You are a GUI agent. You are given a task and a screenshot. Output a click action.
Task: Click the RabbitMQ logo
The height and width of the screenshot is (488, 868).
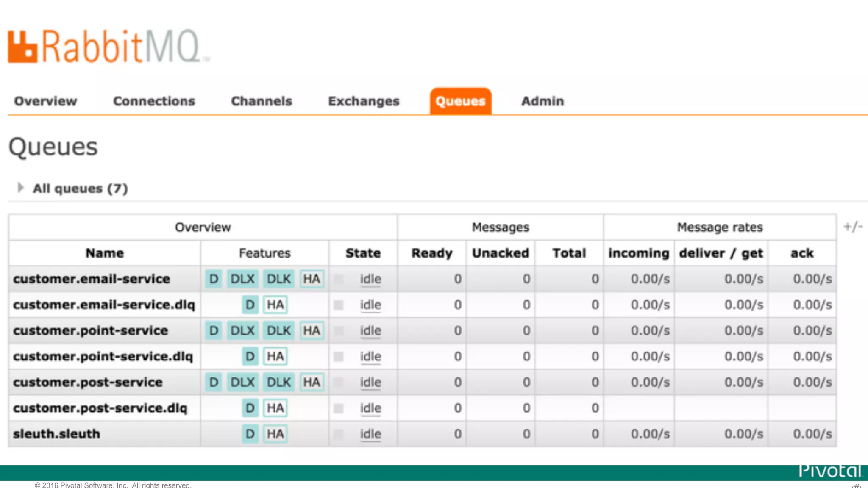(x=106, y=47)
